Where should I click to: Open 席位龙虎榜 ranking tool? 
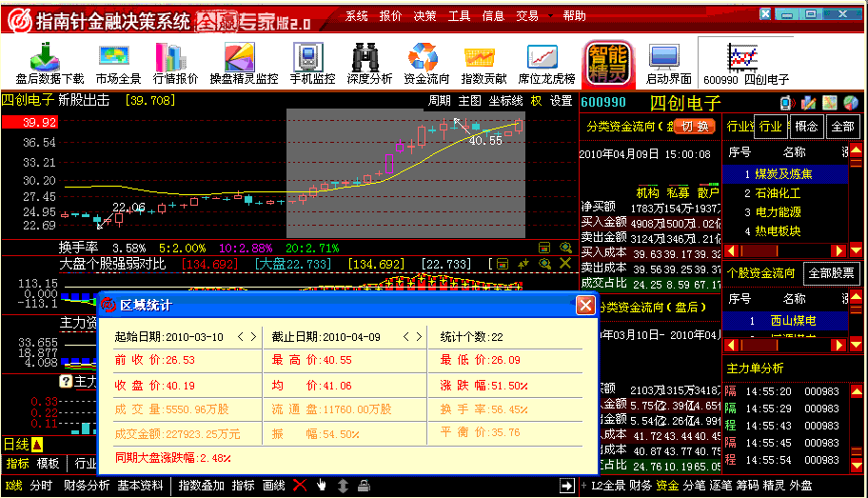[x=546, y=64]
